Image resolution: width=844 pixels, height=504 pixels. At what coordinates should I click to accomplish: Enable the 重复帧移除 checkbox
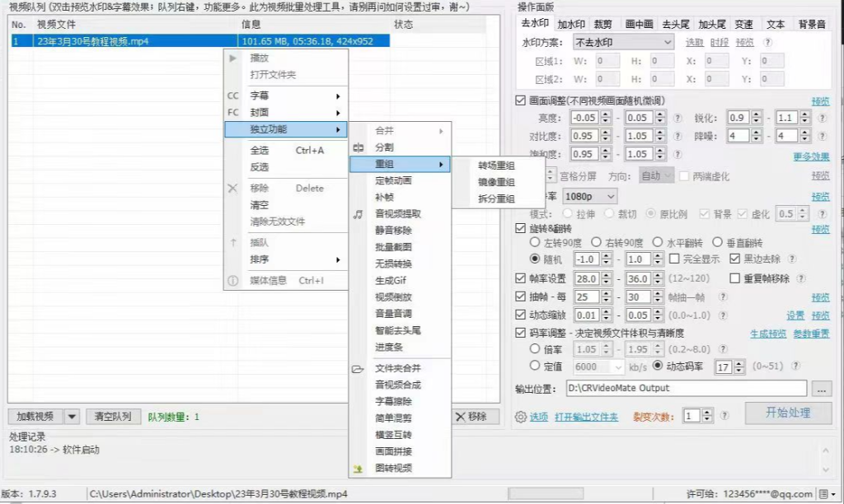coord(734,278)
